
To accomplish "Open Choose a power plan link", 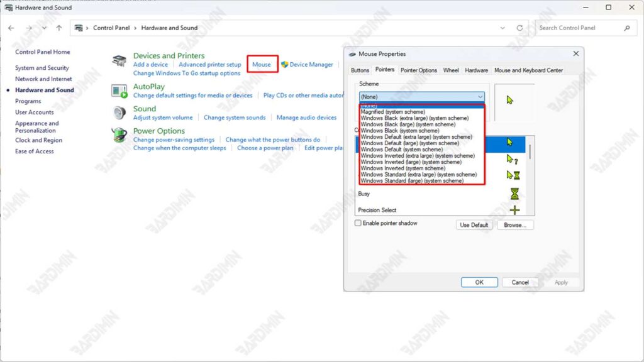I will point(265,148).
